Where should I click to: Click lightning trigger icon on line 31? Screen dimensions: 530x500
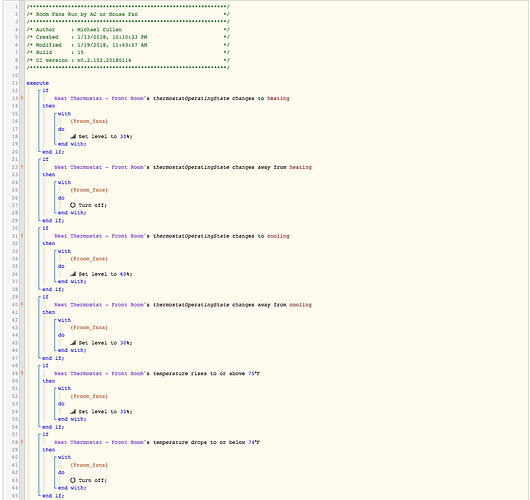22,236
